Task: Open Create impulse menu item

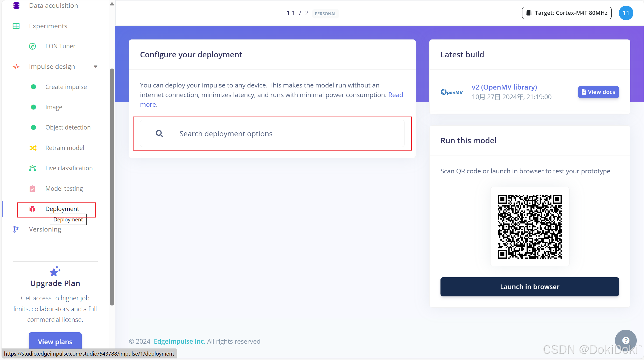Action: click(x=66, y=87)
